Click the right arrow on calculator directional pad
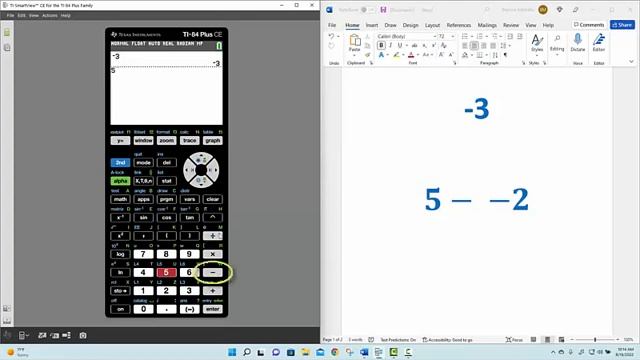 point(212,170)
